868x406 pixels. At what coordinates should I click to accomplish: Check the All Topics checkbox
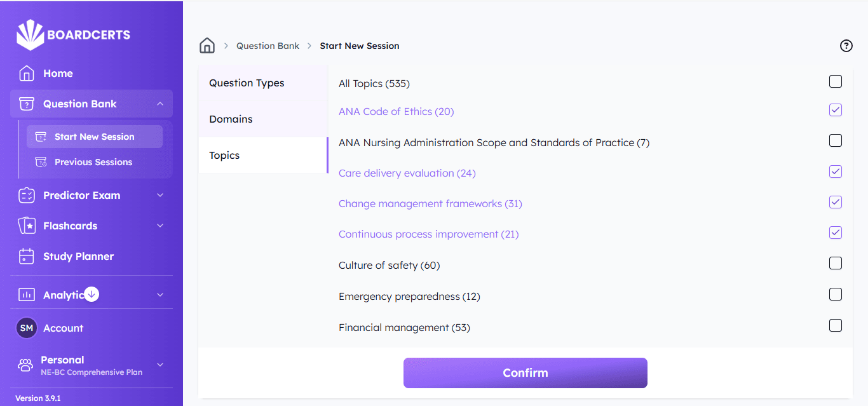coord(835,81)
